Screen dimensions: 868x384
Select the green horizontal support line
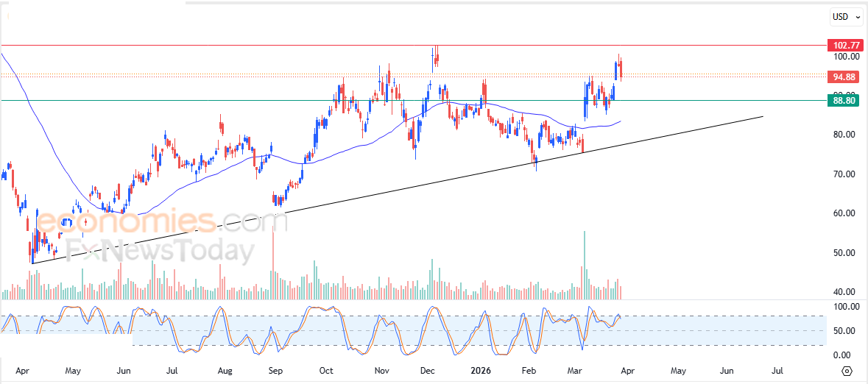(412, 100)
